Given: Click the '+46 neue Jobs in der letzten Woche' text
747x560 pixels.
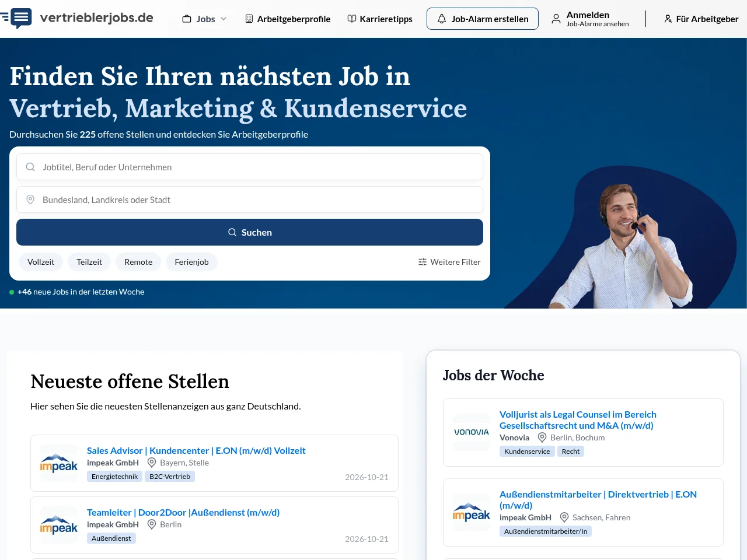Looking at the screenshot, I should click(81, 292).
